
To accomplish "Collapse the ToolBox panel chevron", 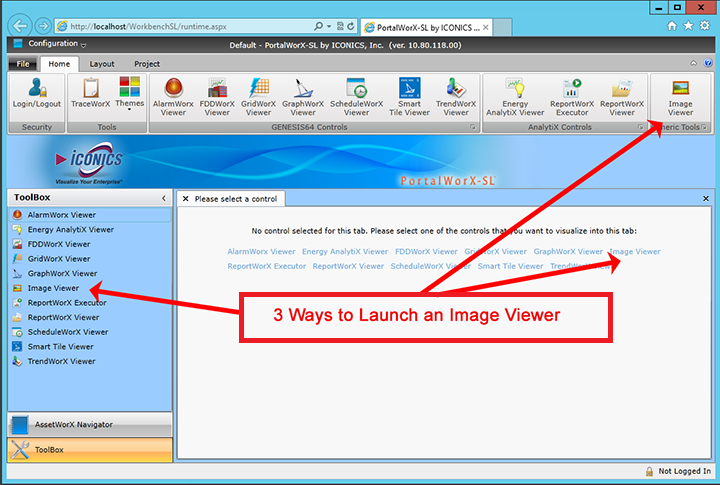I will [x=163, y=198].
